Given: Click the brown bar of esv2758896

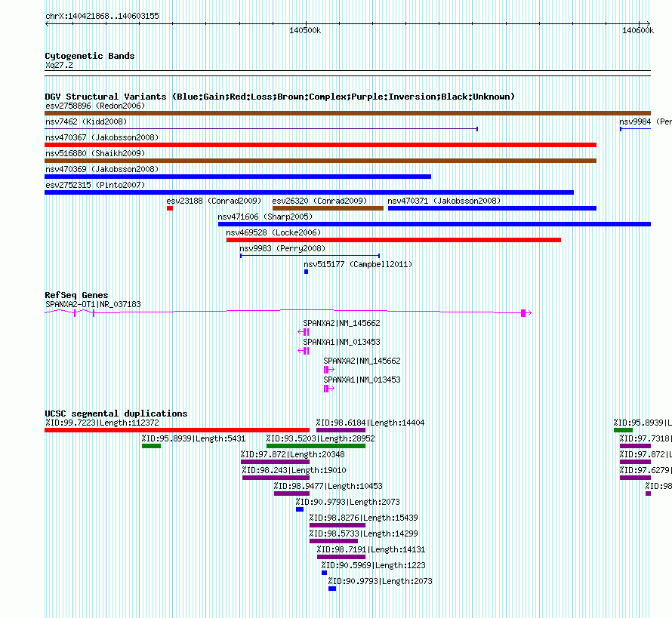Looking at the screenshot, I should pyautogui.click(x=347, y=113).
